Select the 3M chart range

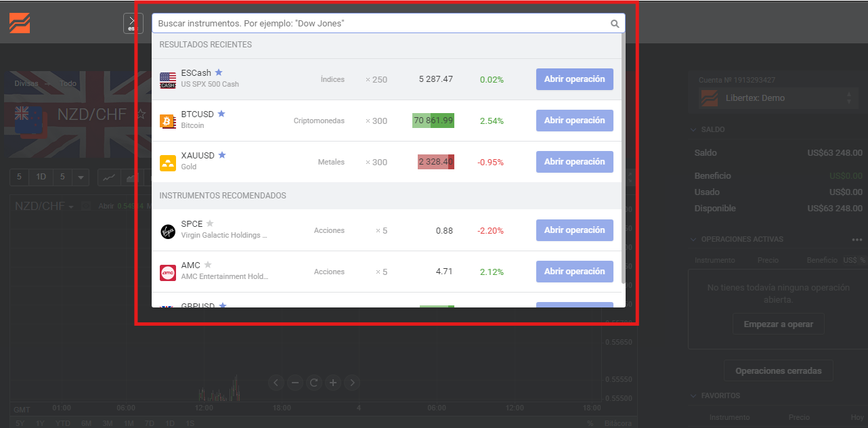108,423
